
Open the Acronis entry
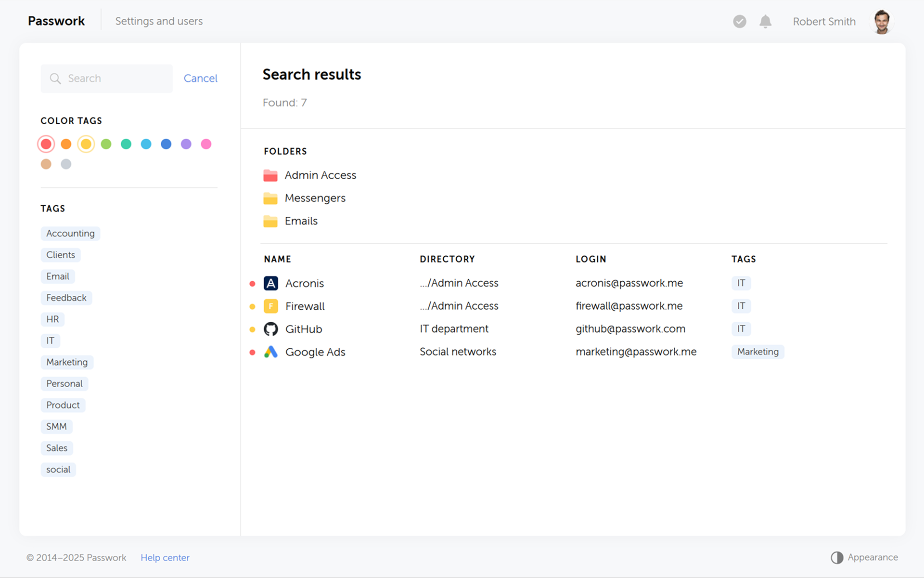click(305, 283)
